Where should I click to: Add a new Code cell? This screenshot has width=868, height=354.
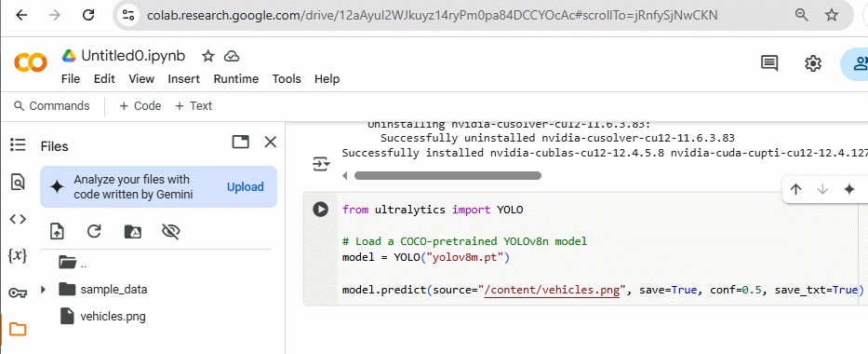click(x=140, y=106)
